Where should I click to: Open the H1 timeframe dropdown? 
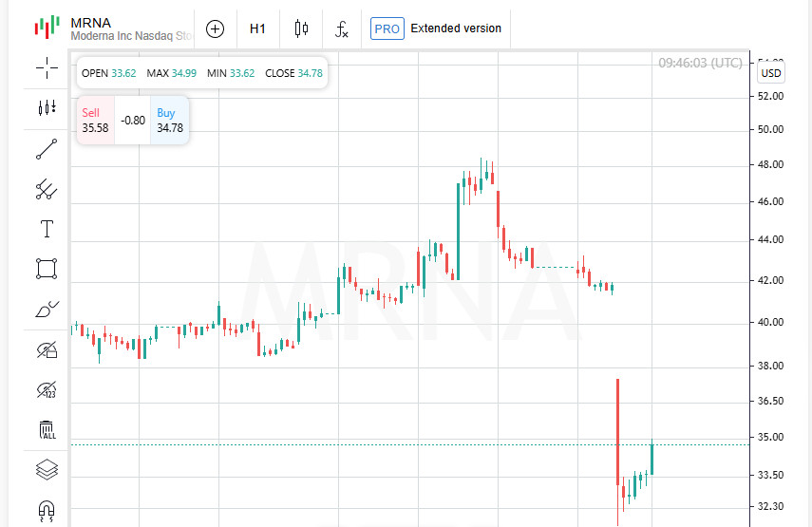pyautogui.click(x=257, y=28)
